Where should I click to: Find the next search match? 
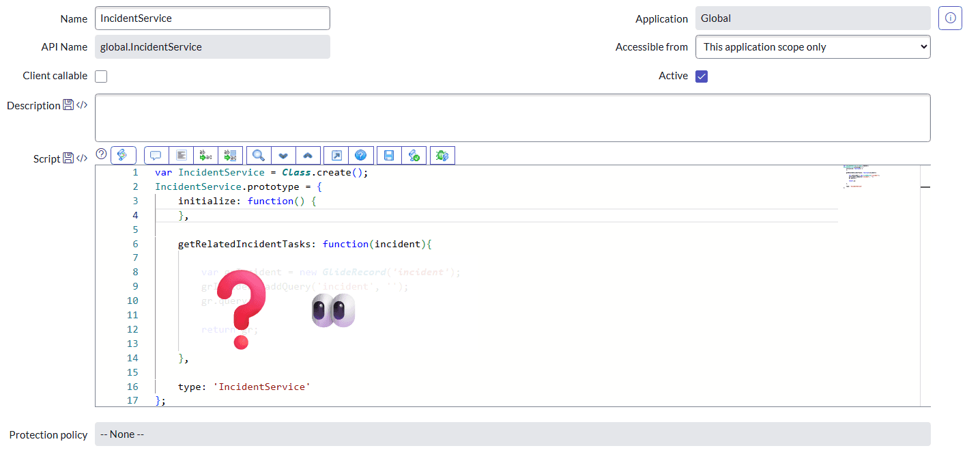(283, 155)
